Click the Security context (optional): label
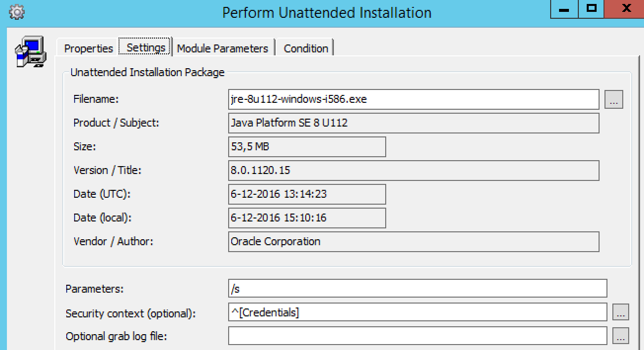This screenshot has height=350, width=644. [130, 313]
